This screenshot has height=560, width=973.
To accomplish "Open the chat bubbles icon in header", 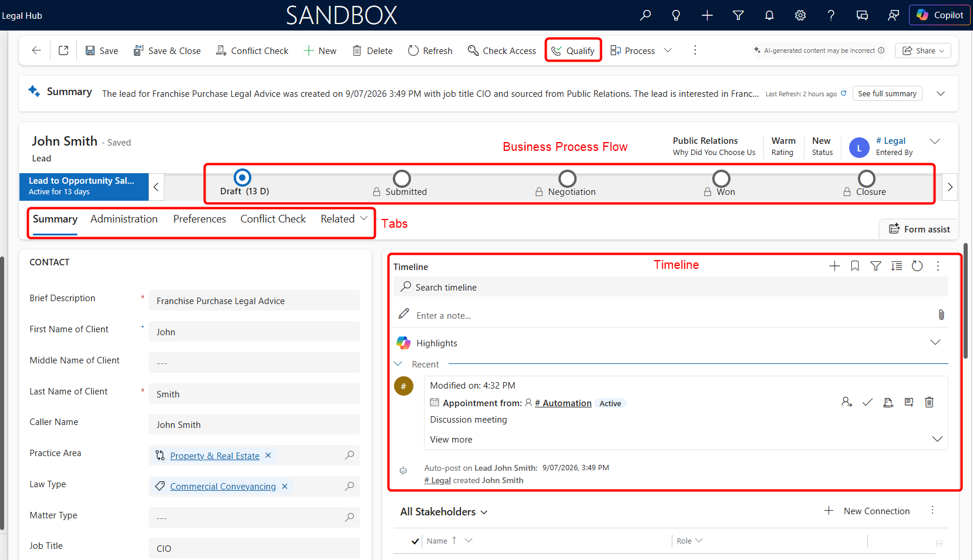I will tap(862, 15).
